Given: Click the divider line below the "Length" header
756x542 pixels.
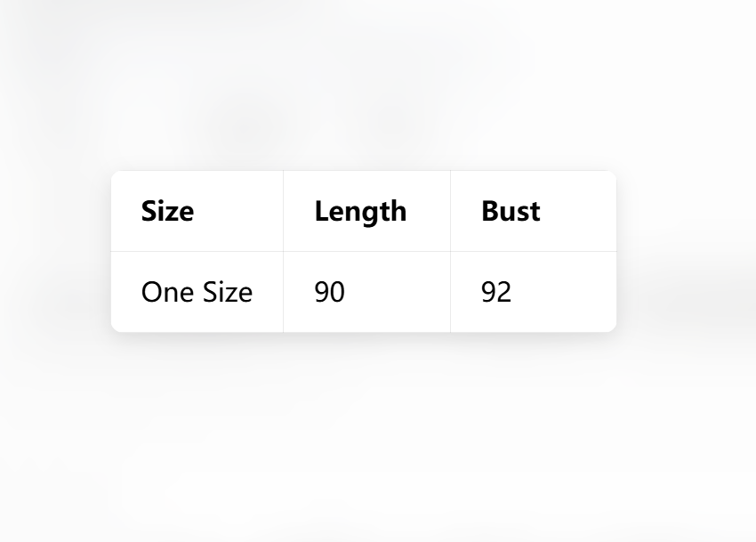Looking at the screenshot, I should [x=366, y=252].
